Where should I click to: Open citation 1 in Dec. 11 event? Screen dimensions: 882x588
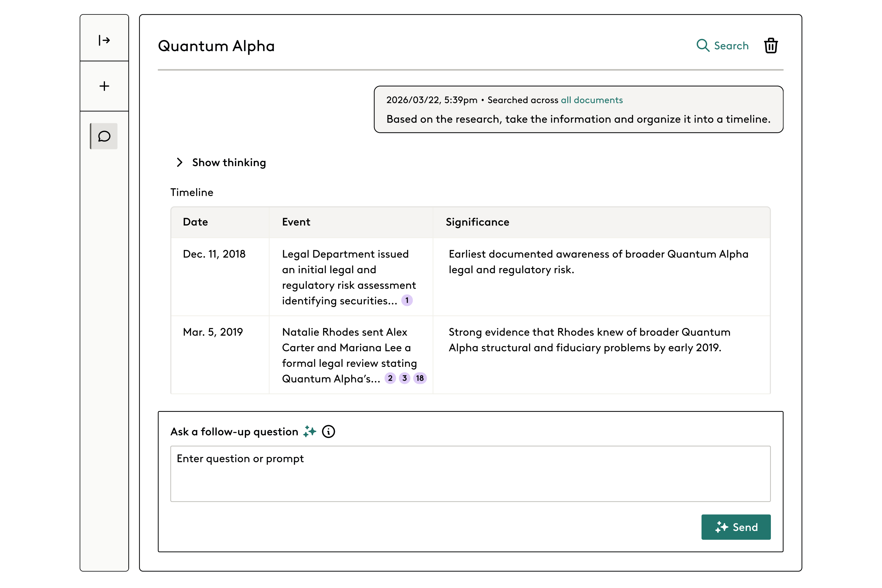(407, 300)
